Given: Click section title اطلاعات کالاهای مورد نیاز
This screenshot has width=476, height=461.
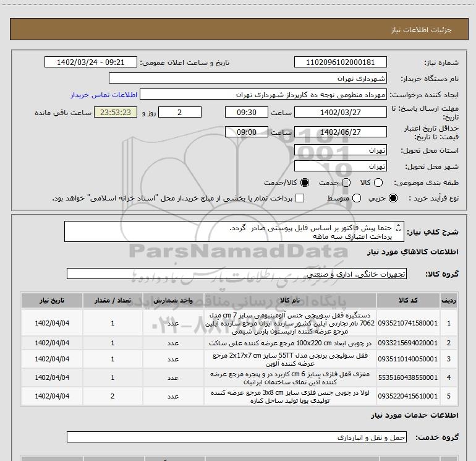Looking at the screenshot, I should 413,252.
